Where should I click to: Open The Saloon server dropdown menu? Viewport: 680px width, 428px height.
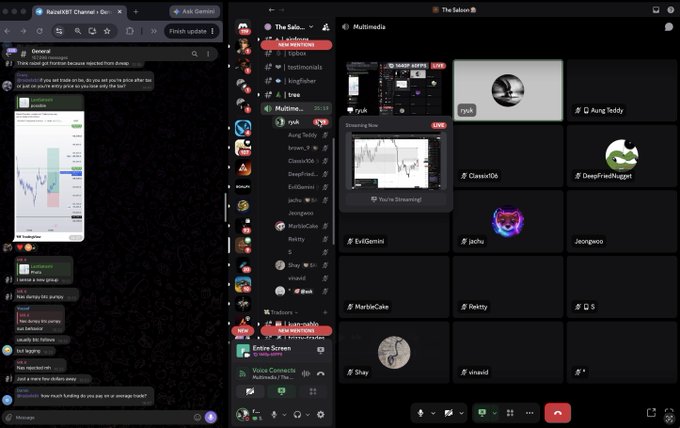(x=289, y=27)
